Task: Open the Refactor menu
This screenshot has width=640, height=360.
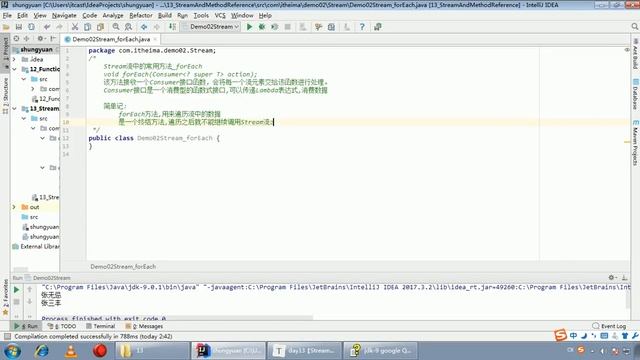Action: 141,16
